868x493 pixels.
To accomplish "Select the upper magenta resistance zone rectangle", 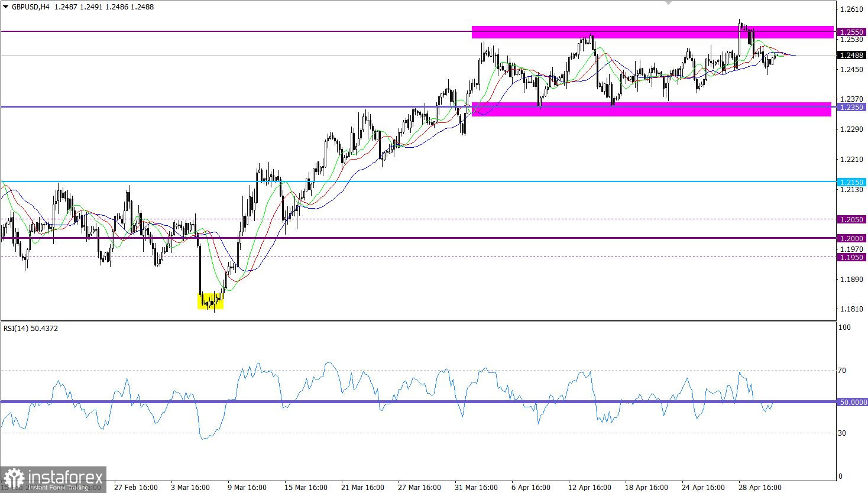I will pyautogui.click(x=653, y=32).
